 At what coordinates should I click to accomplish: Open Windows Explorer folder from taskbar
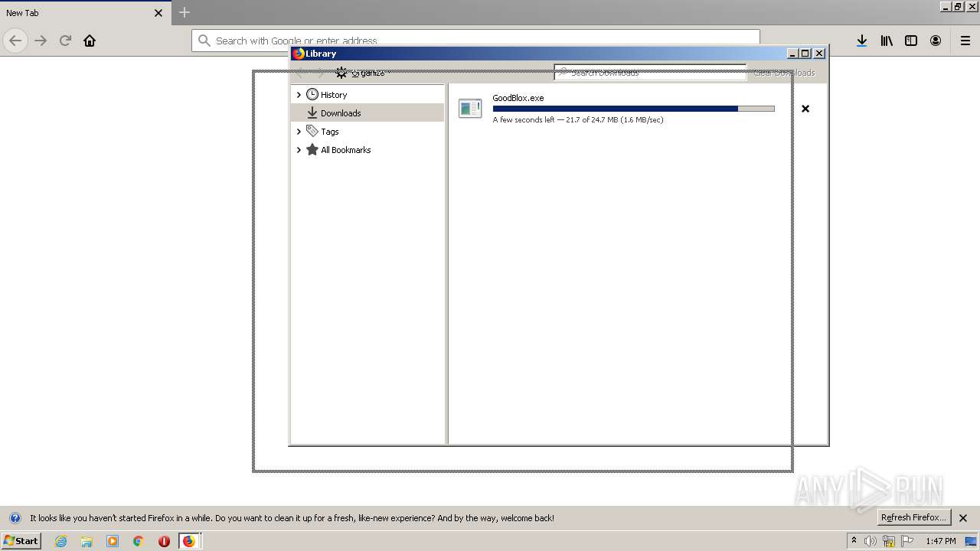pyautogui.click(x=87, y=541)
